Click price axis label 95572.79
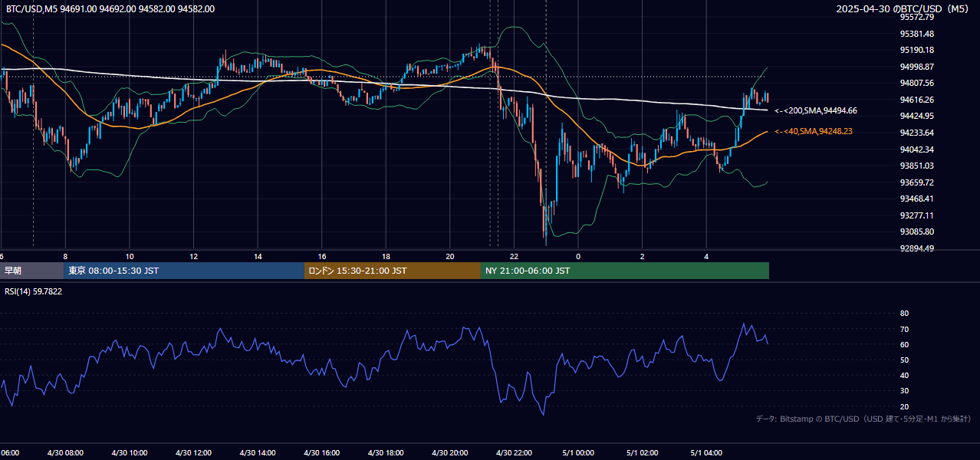The height and width of the screenshot is (460, 980). 917,17
